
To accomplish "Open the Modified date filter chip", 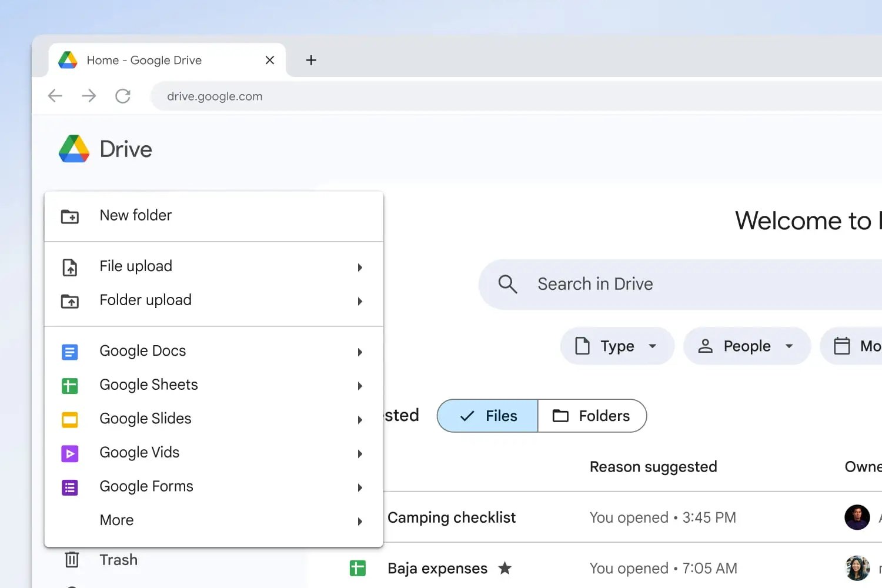I will (x=851, y=346).
